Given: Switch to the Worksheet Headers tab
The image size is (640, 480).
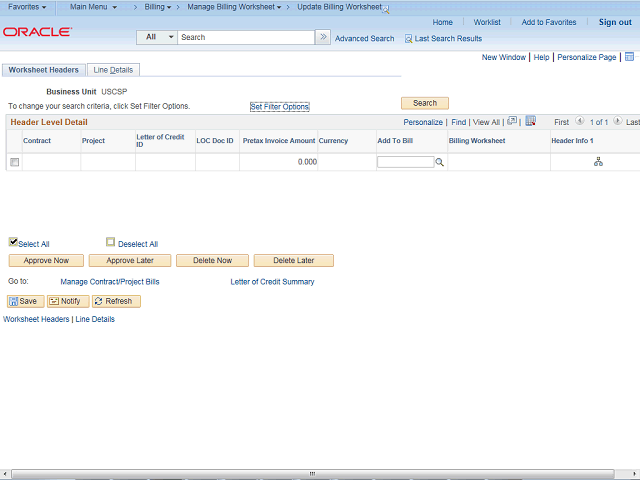Looking at the screenshot, I should 44,70.
